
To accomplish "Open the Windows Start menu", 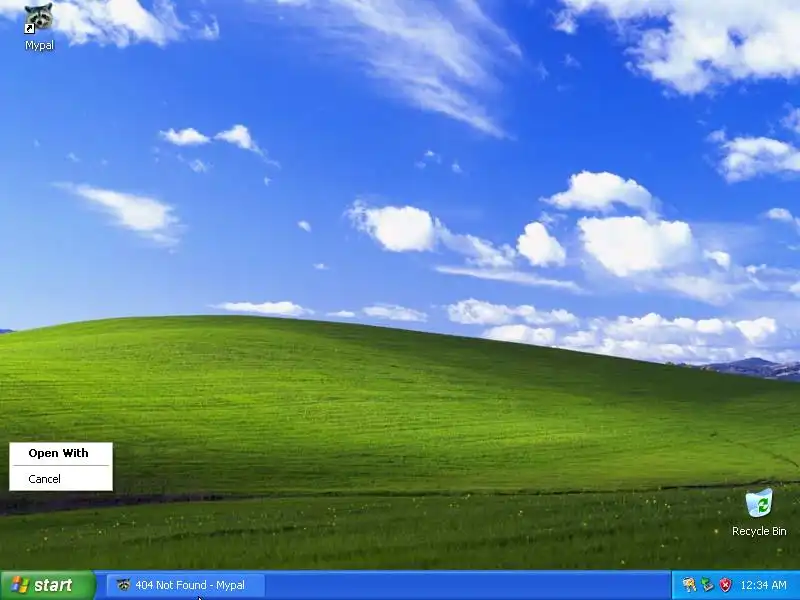I will [47, 585].
